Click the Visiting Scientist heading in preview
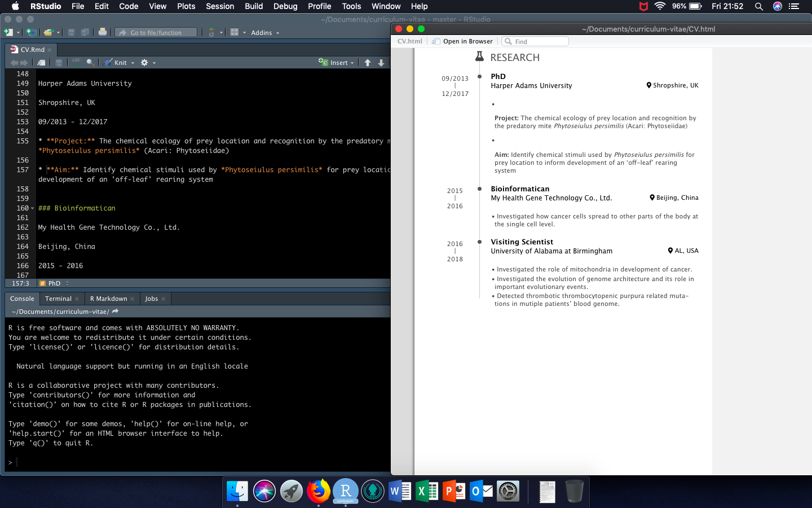The height and width of the screenshot is (508, 812). click(x=522, y=242)
